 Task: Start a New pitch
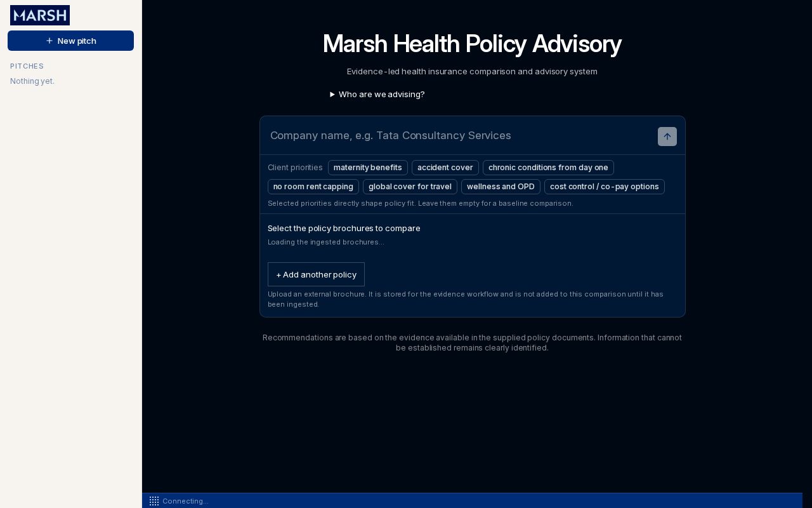point(70,41)
